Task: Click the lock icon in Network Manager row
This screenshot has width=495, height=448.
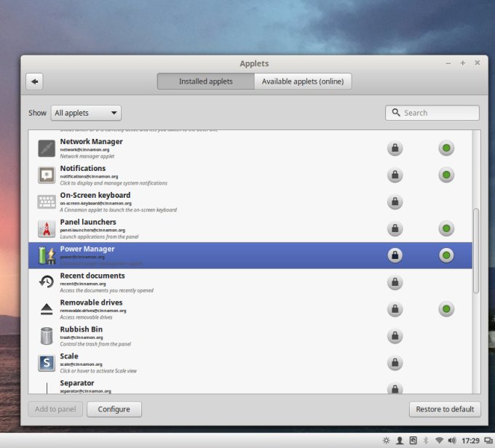Action: coord(395,148)
